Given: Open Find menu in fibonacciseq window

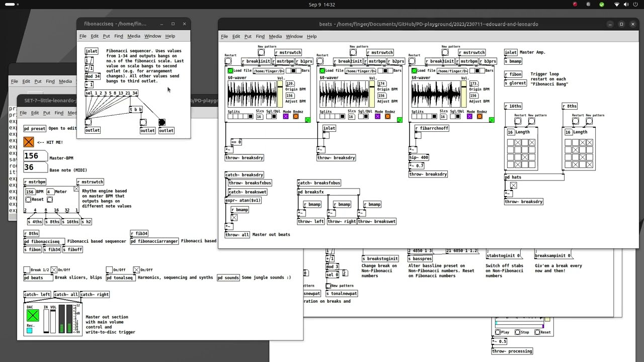Looking at the screenshot, I should pyautogui.click(x=118, y=36).
